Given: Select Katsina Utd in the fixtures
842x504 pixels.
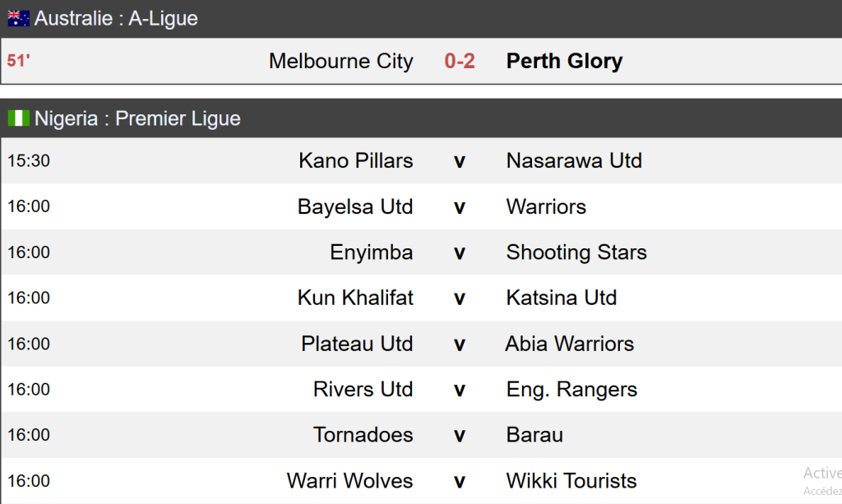Looking at the screenshot, I should [x=562, y=298].
